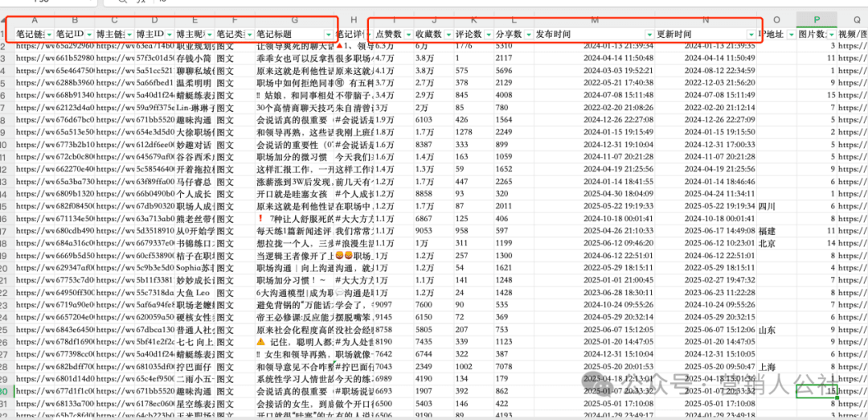Select the favorites cell 8387
The height and width of the screenshot is (420, 868).
tap(433, 145)
